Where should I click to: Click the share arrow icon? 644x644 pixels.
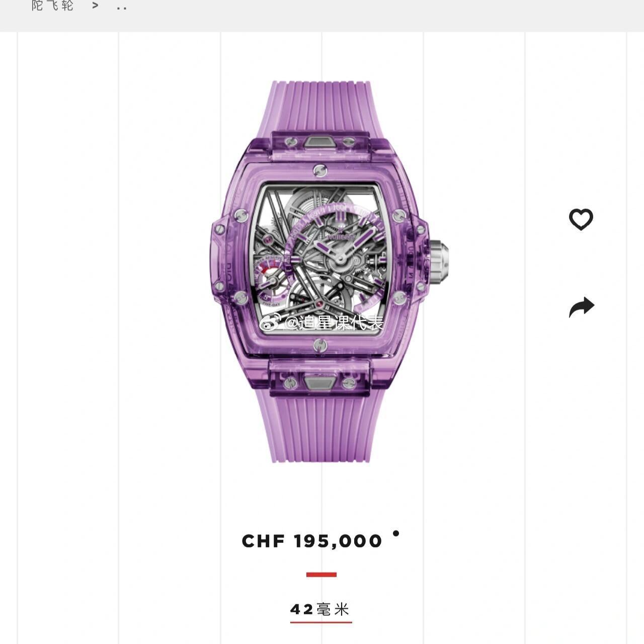(x=582, y=307)
